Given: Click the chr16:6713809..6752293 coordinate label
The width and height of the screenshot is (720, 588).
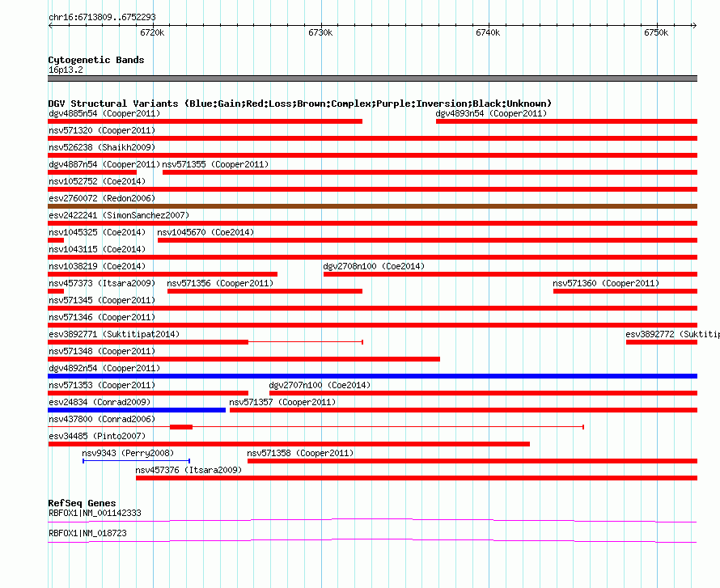Looking at the screenshot, I should click(102, 18).
